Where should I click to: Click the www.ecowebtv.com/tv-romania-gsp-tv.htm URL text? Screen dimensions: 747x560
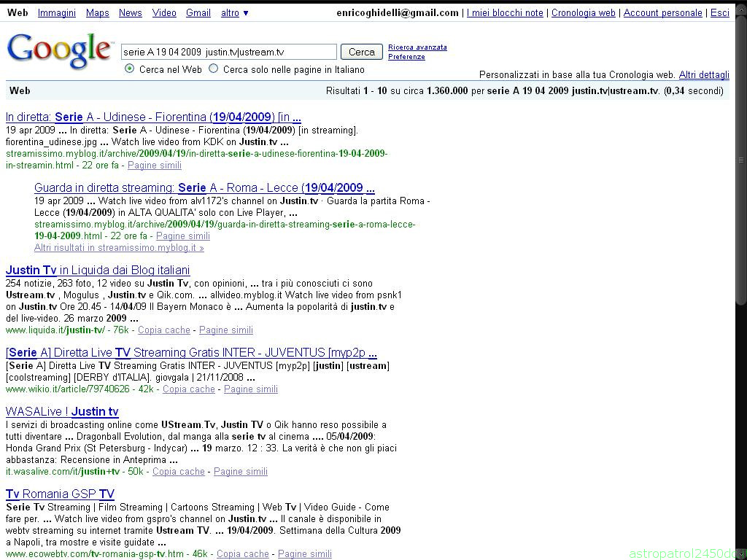[x=94, y=554]
